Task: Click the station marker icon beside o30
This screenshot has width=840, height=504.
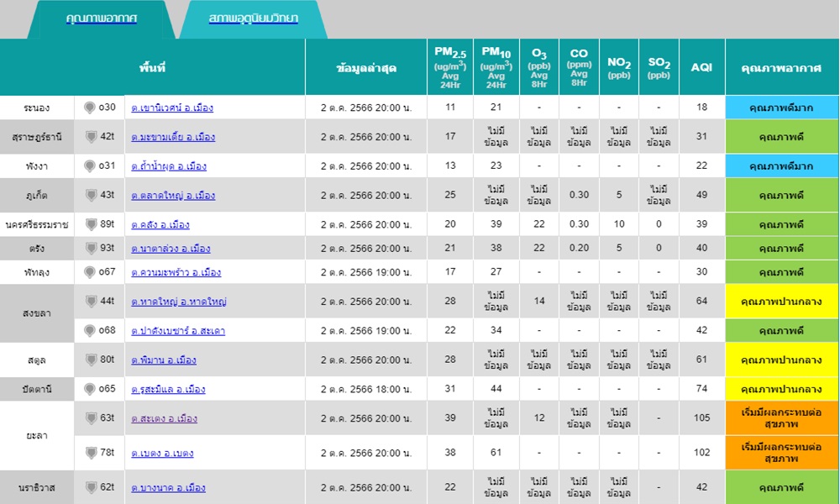Action: [90, 108]
